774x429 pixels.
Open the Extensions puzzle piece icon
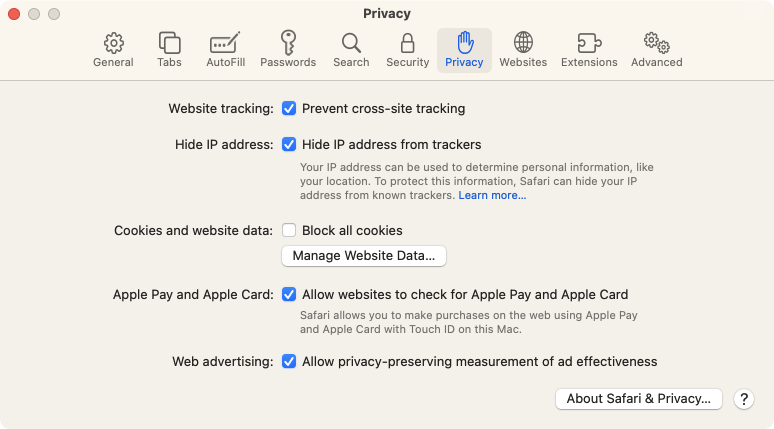coord(589,43)
